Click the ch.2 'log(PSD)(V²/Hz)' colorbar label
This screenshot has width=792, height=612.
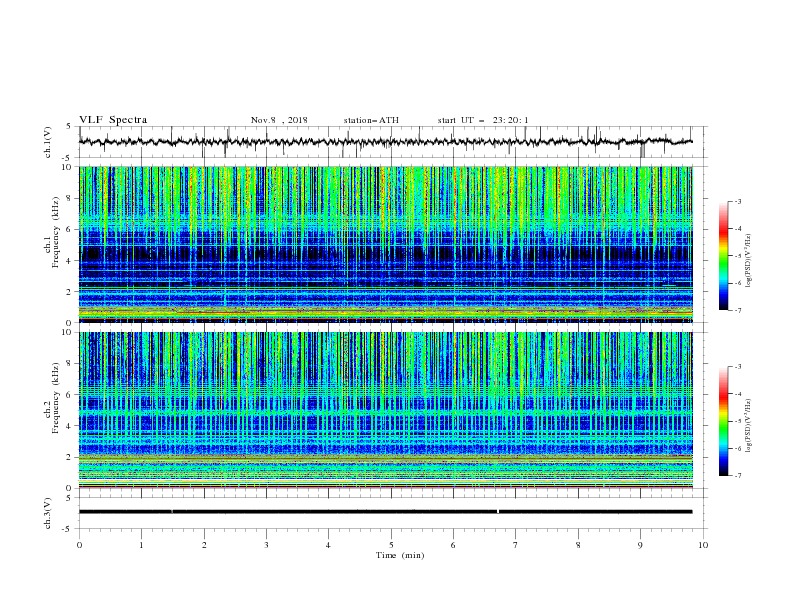pos(749,426)
